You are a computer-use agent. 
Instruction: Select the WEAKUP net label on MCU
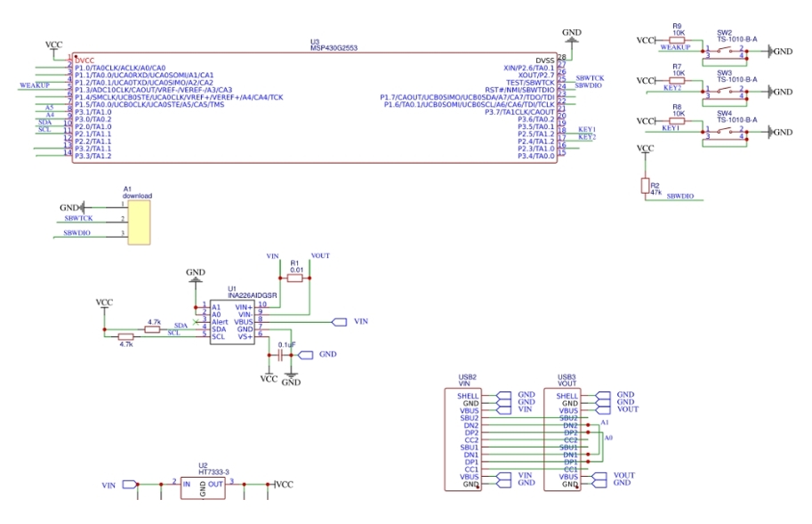35,85
